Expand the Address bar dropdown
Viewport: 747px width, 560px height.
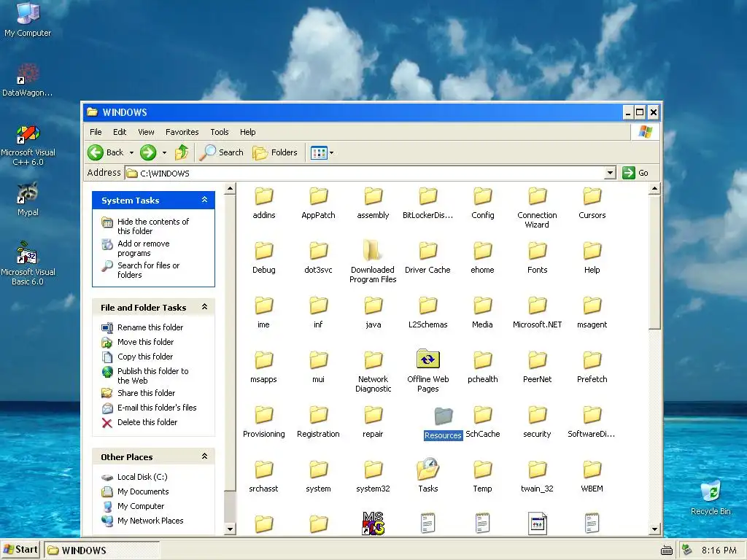tap(611, 173)
